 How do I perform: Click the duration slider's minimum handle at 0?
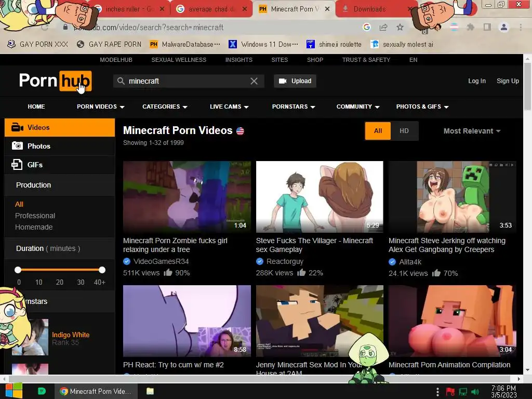coord(18,270)
